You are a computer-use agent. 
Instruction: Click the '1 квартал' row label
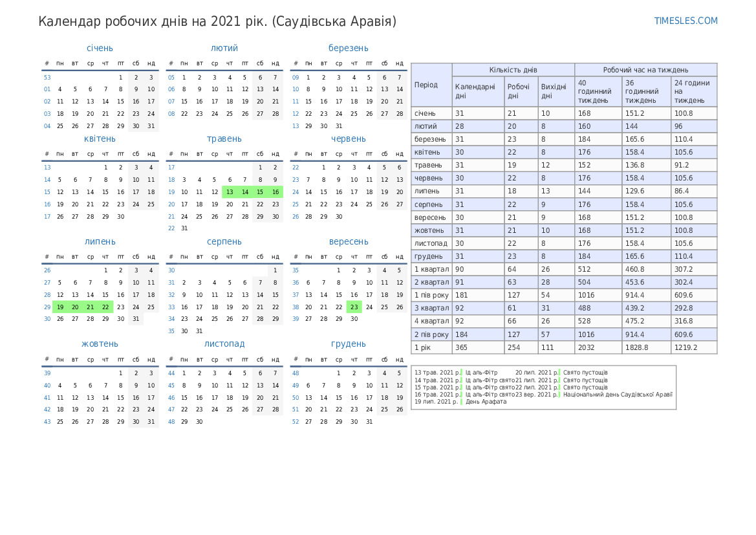431,269
